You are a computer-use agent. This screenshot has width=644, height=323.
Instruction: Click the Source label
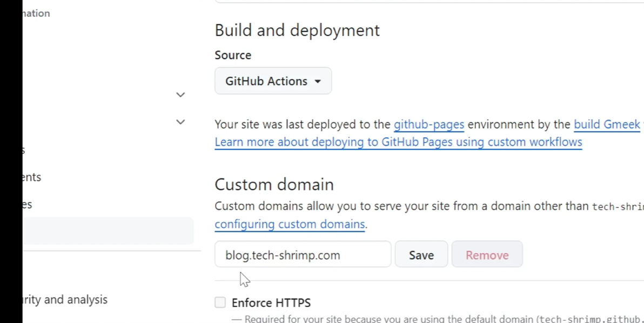point(233,55)
